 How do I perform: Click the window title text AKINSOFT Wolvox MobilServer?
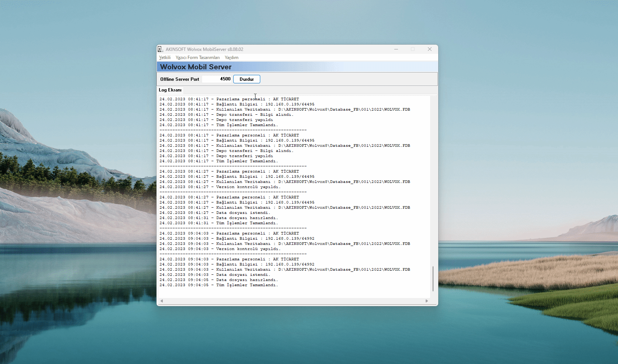coord(204,49)
